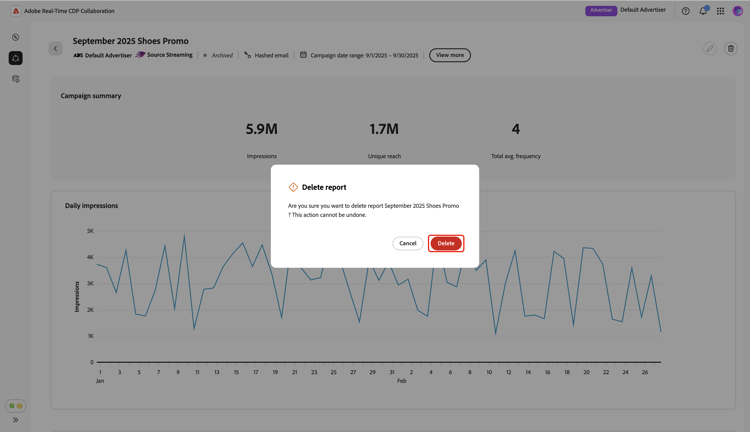750x432 pixels.
Task: Select the highlighted second sidebar icon
Action: coord(16,58)
